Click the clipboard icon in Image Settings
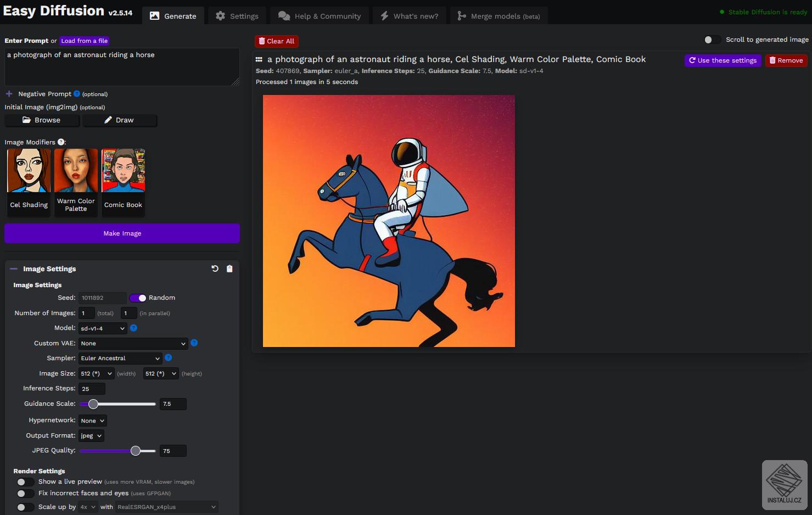The width and height of the screenshot is (812, 515). [229, 268]
